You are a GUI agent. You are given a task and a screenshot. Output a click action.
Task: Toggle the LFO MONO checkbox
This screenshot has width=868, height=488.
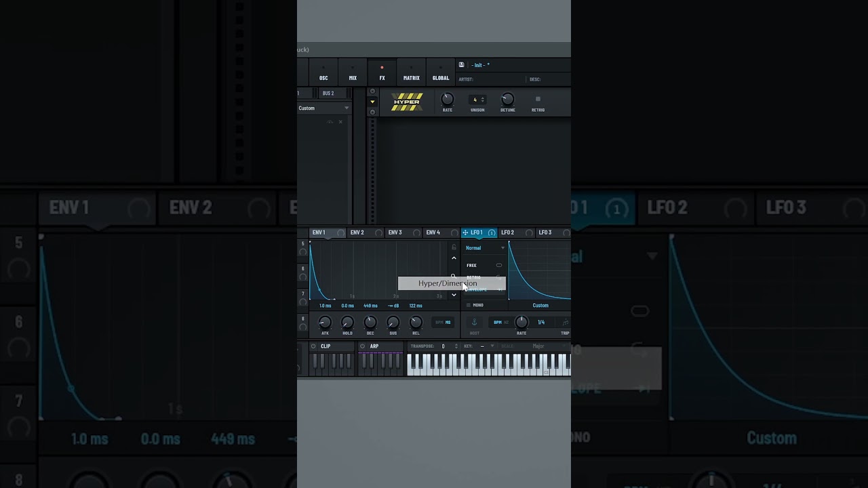468,305
